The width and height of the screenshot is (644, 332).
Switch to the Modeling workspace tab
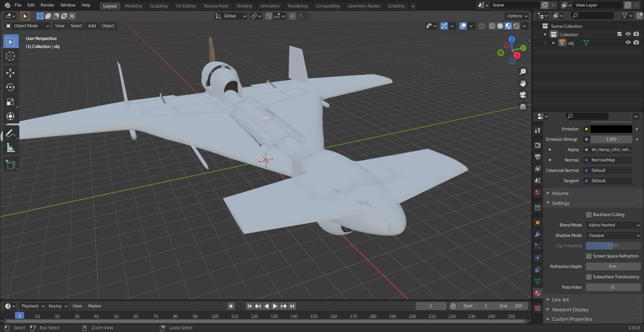133,6
